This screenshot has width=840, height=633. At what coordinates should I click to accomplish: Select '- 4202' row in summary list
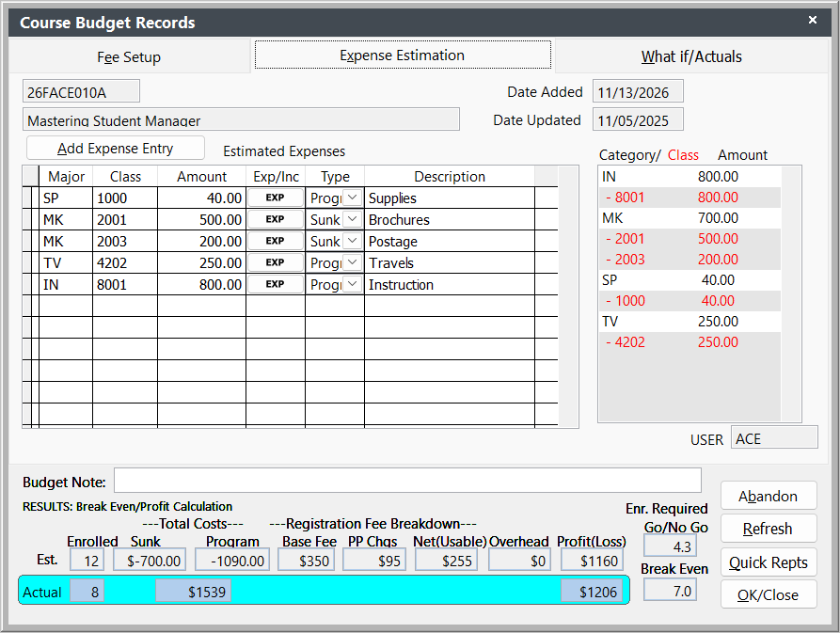click(x=689, y=341)
